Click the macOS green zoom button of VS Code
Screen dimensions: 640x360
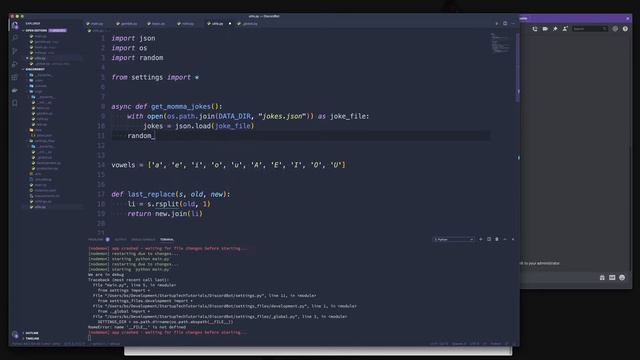coord(22,16)
